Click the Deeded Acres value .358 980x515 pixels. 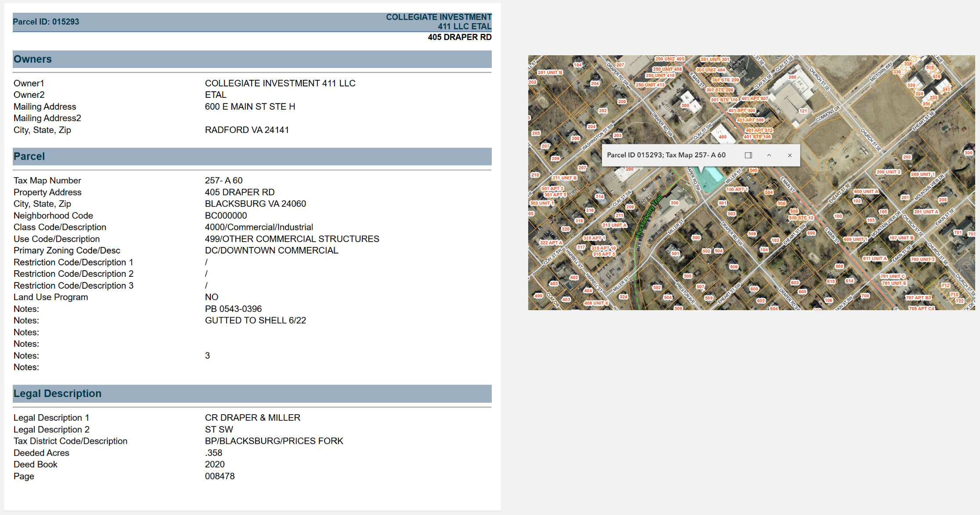[x=213, y=453]
